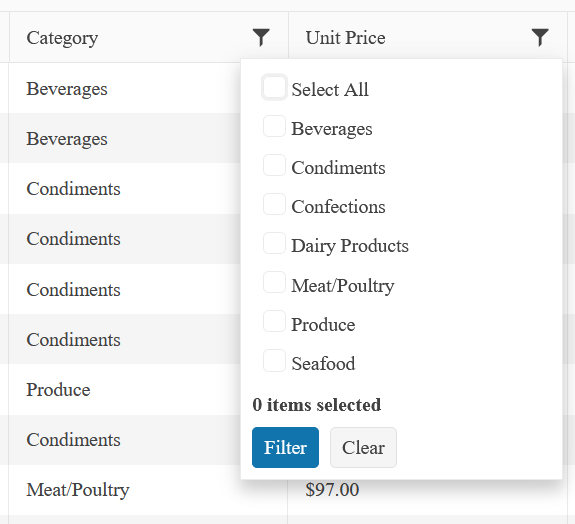Select the Confections checkbox

coord(274,204)
